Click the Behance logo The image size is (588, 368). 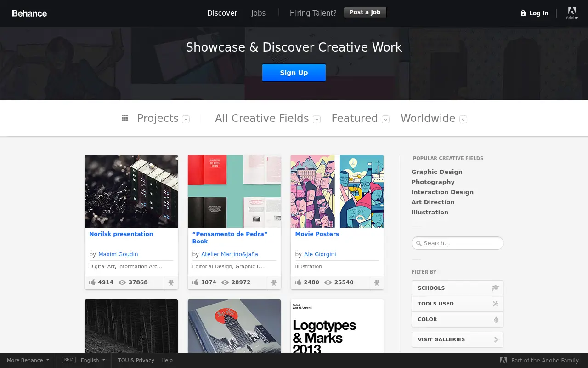point(29,13)
